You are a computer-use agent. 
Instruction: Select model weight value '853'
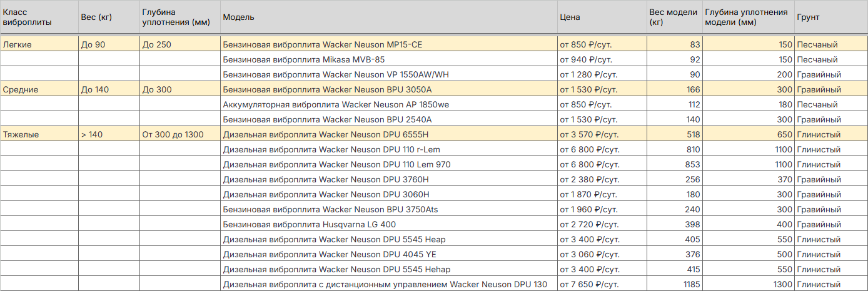[x=675, y=165]
